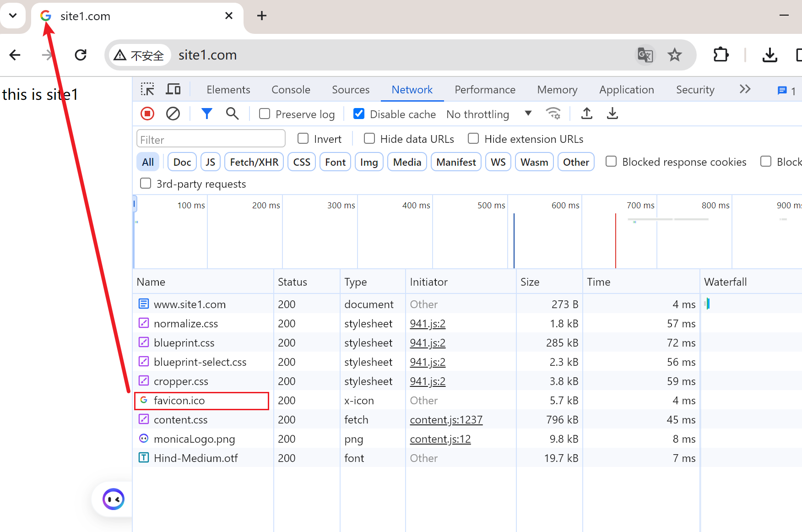This screenshot has width=802, height=532.
Task: Import HAR file with upload icon
Action: coord(587,114)
